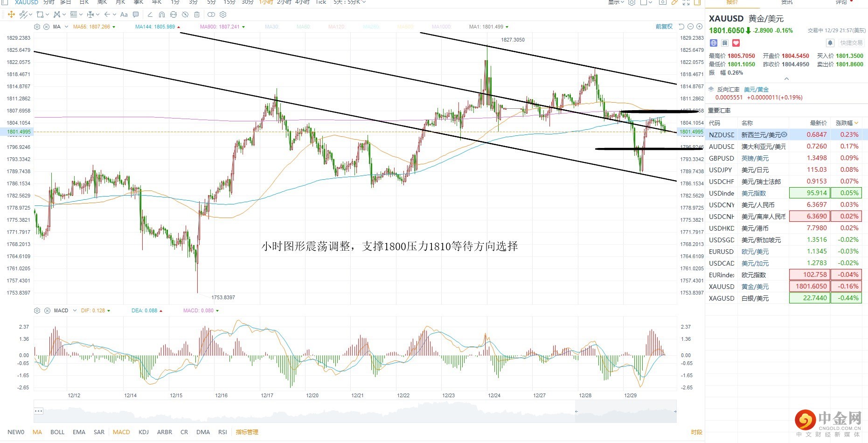
Task: Open the MACD indicator dropdown arrow
Action: click(x=75, y=310)
